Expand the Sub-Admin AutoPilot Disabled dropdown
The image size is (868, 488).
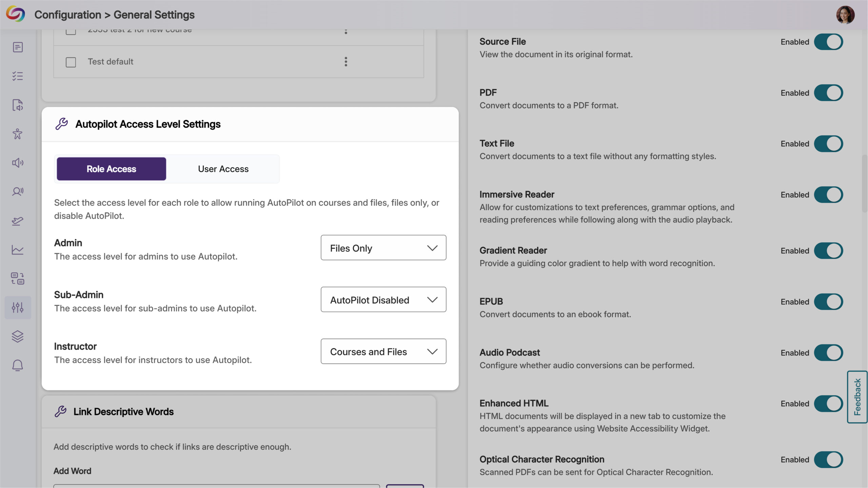point(383,300)
